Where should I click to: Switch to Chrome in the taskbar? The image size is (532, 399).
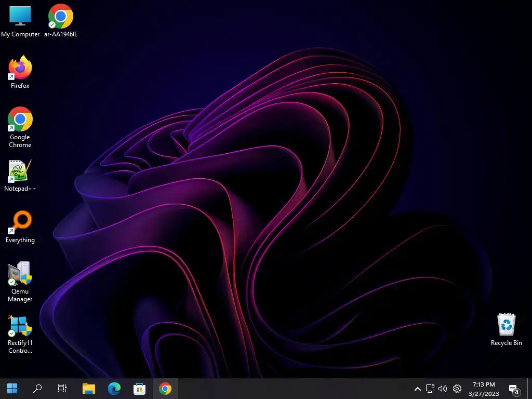pos(165,389)
